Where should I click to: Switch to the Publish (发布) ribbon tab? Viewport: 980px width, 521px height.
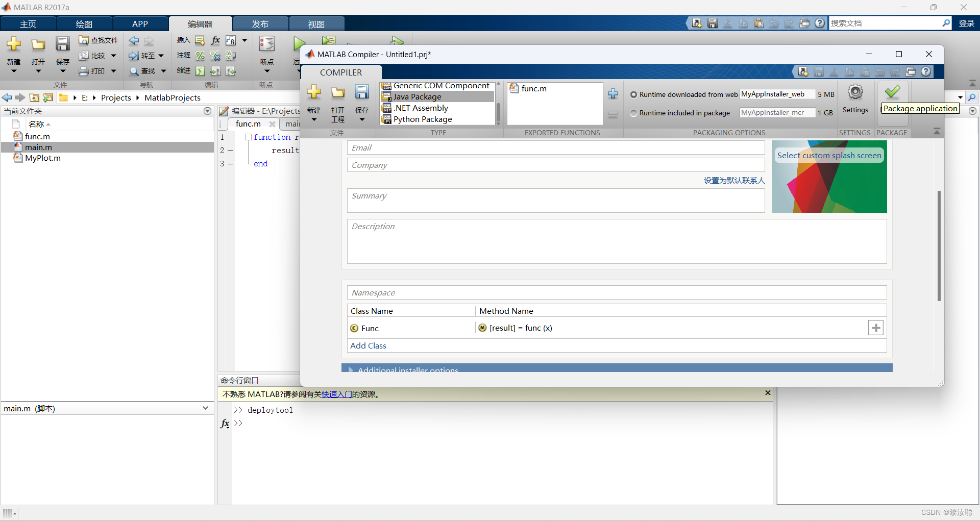click(260, 24)
